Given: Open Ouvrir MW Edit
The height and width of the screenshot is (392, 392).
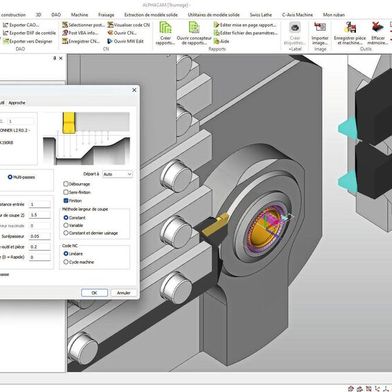Looking at the screenshot, I should tap(125, 41).
